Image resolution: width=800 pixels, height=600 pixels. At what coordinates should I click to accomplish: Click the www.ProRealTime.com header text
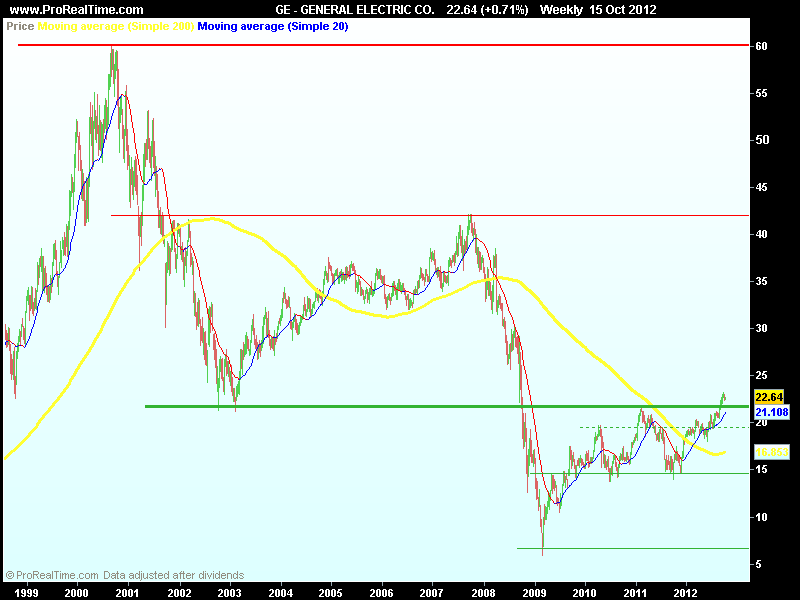77,10
